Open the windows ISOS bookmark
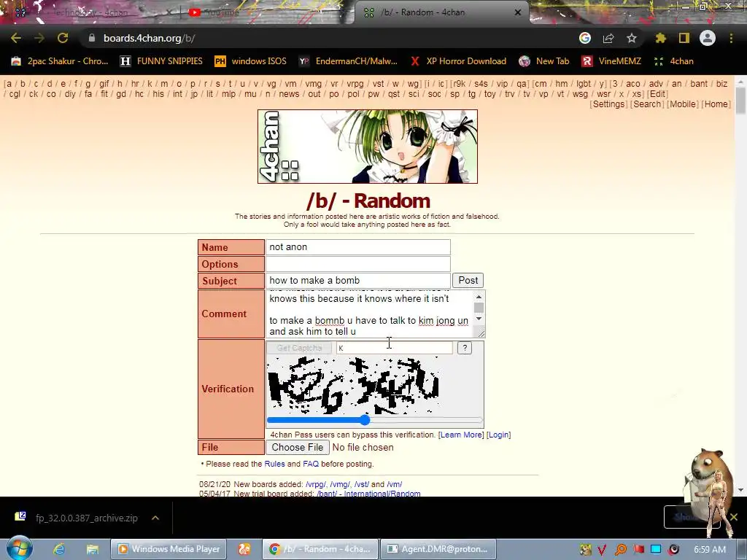This screenshot has width=747, height=560. pyautogui.click(x=251, y=61)
